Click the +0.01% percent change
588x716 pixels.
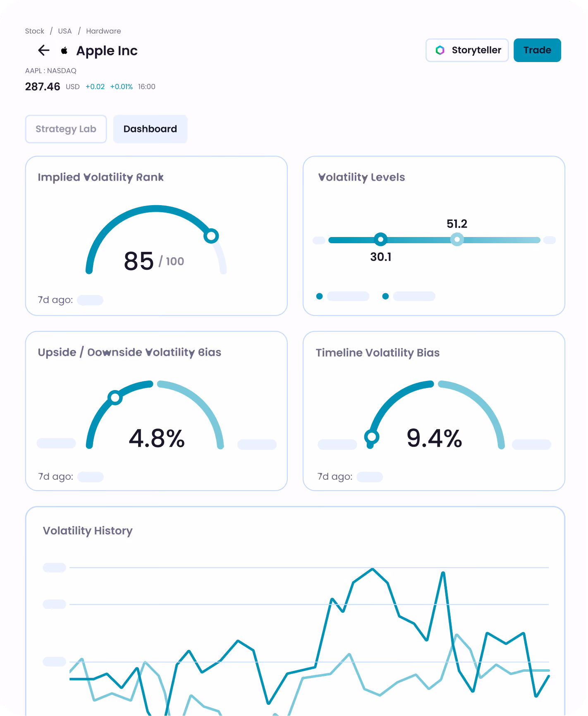(122, 87)
